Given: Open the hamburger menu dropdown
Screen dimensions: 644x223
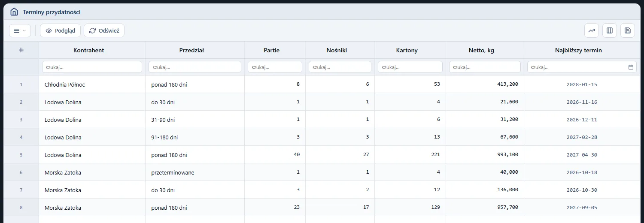Looking at the screenshot, I should click(x=20, y=30).
